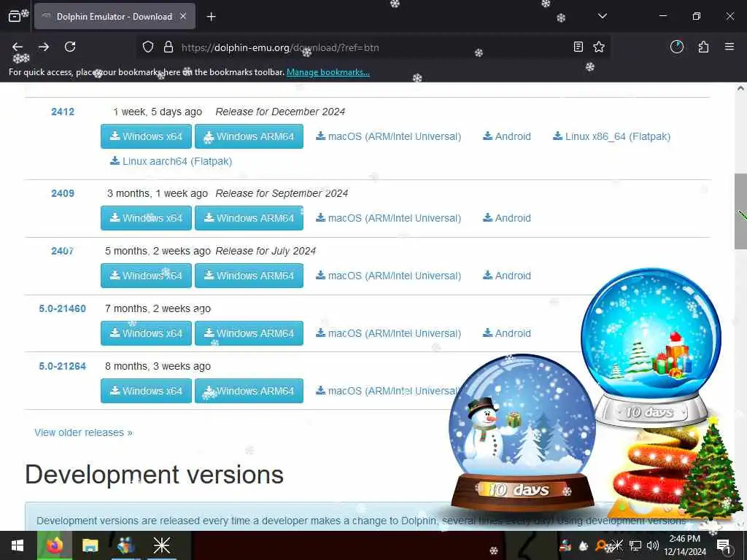
Task: Click the orange magnifier tray icon
Action: (601, 545)
